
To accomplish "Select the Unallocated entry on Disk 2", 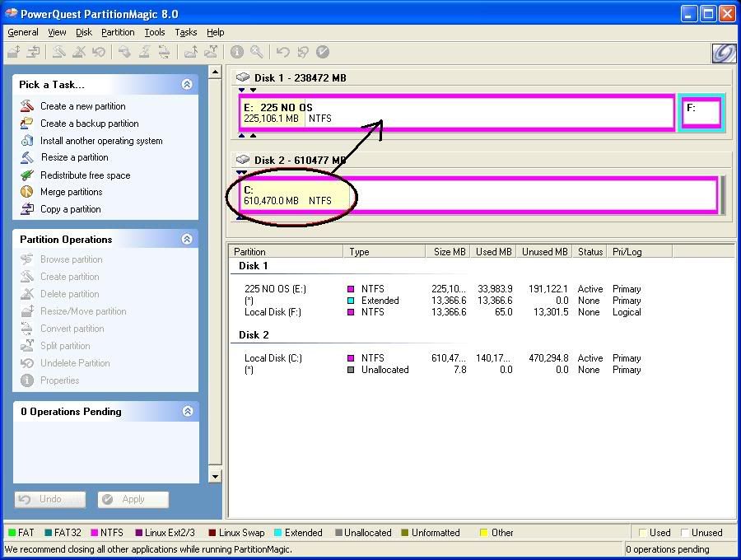I will pyautogui.click(x=442, y=370).
